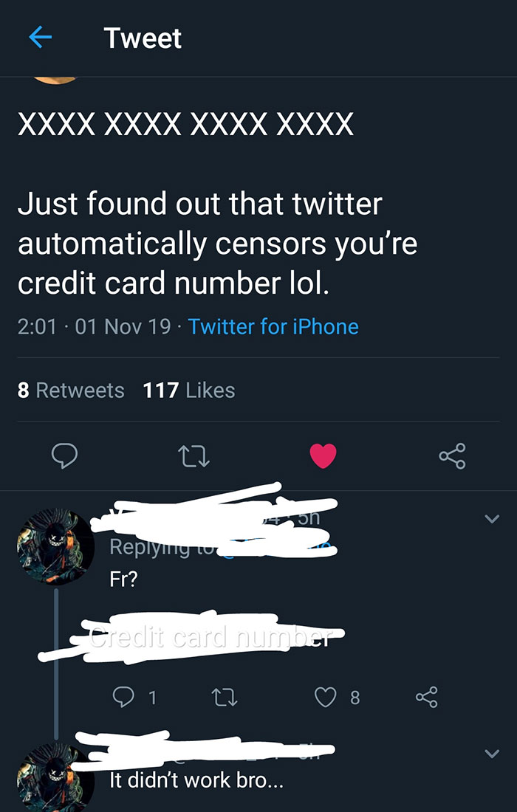Screen dimensions: 517x812
Task: Tap the back arrow to leave the tweet
Action: click(x=41, y=38)
